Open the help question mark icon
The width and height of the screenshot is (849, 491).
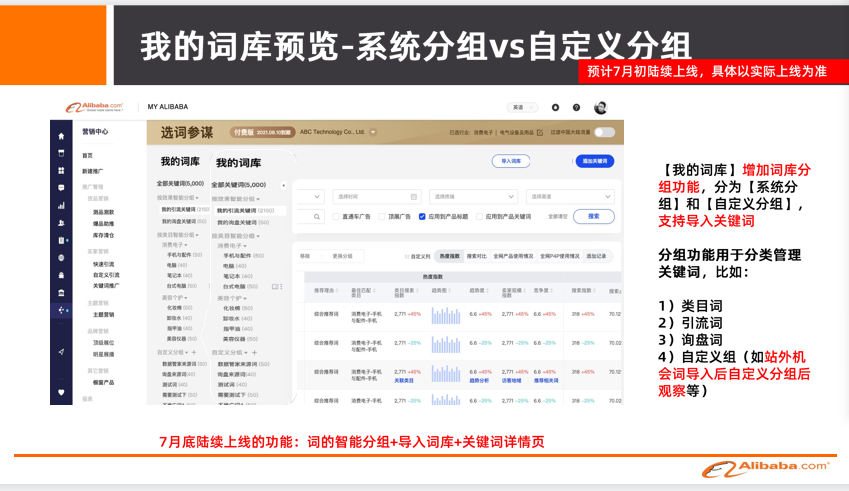pos(576,107)
